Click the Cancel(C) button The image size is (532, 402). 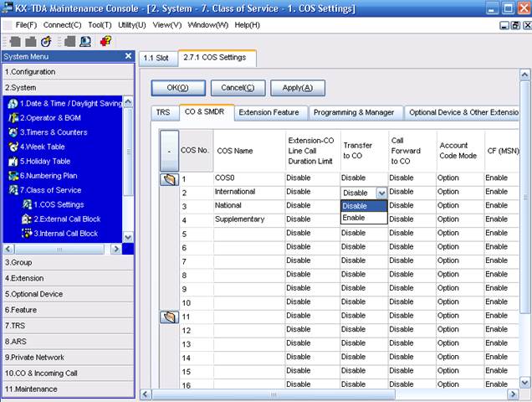coord(238,88)
